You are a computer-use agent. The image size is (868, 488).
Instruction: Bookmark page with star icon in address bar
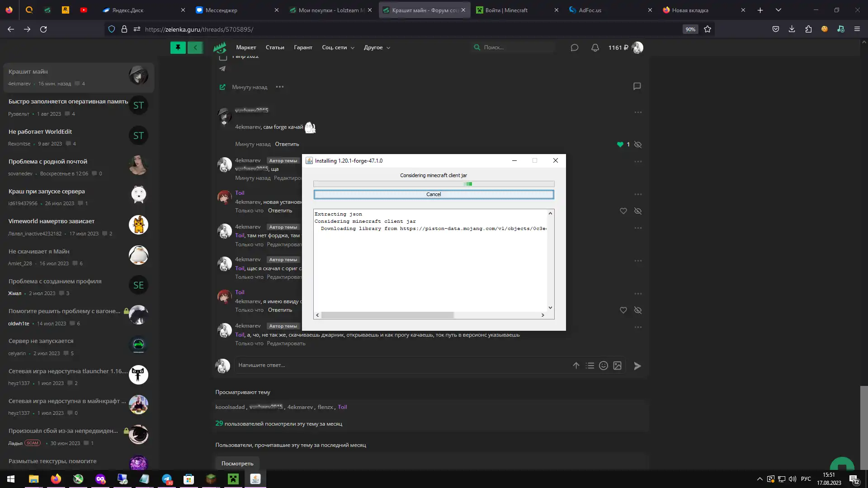point(708,29)
